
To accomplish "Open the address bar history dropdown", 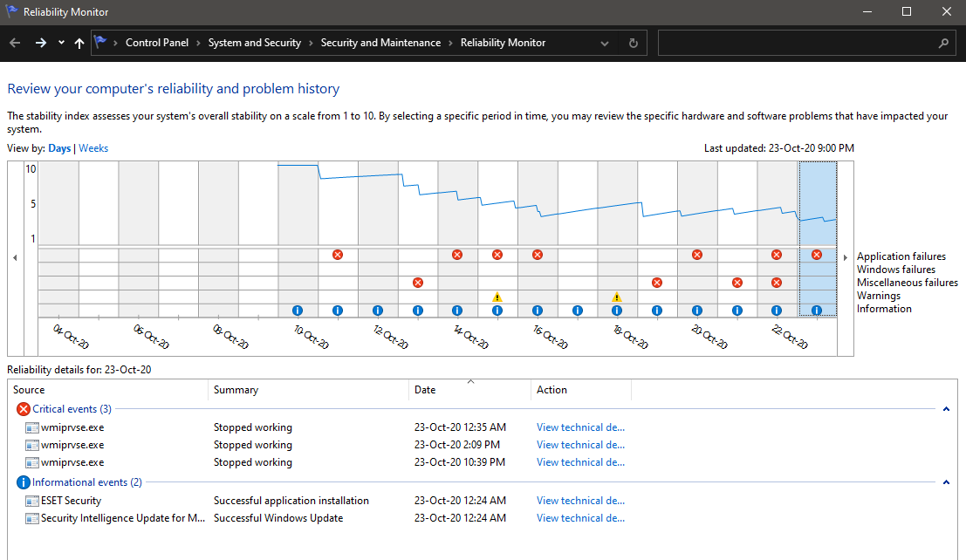I will pos(606,43).
